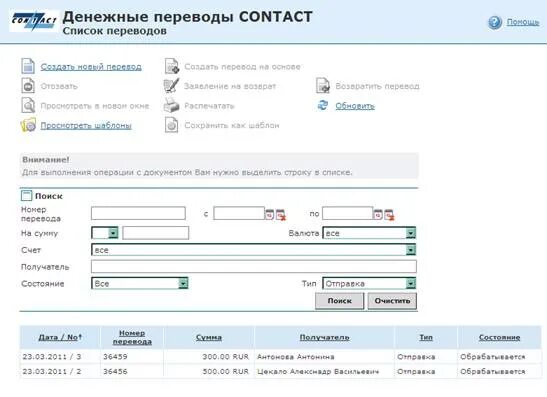The image size is (547, 397).
Task: Click the Отозвать recall icon
Action: click(28, 86)
